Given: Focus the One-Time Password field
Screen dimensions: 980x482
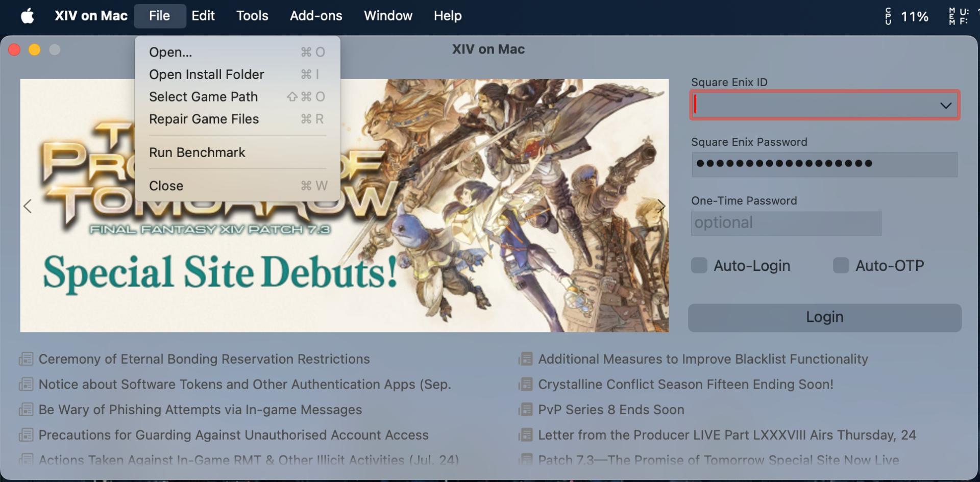Looking at the screenshot, I should click(x=786, y=223).
